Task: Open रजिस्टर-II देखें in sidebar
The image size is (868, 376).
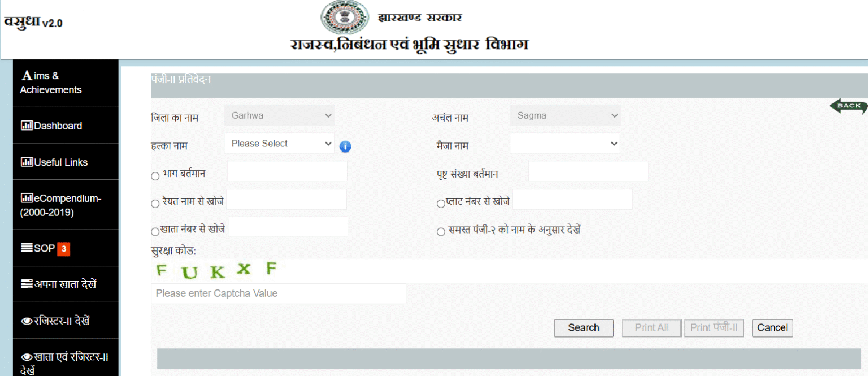Action: click(55, 321)
